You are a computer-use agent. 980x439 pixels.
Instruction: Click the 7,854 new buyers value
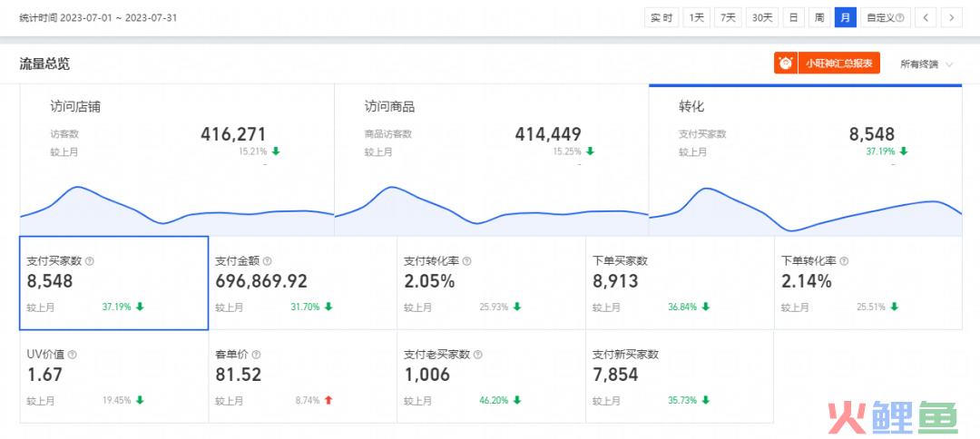615,375
